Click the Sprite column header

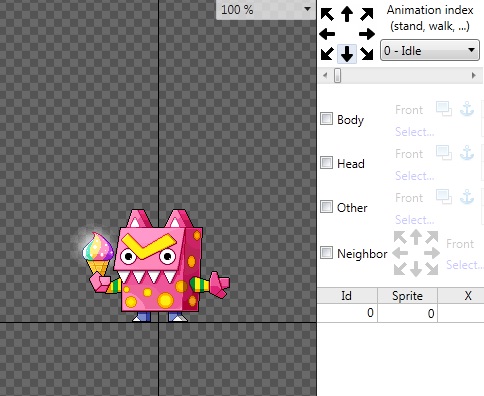[x=407, y=296]
